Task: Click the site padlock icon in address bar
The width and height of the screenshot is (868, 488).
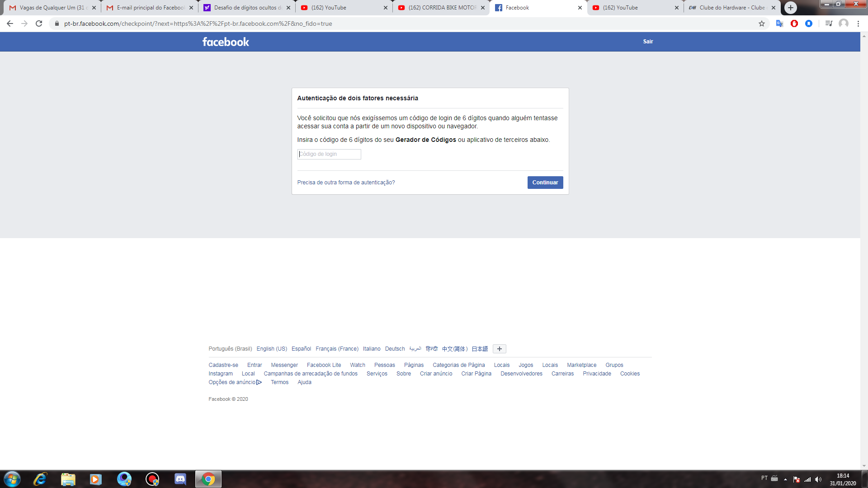Action: tap(57, 23)
